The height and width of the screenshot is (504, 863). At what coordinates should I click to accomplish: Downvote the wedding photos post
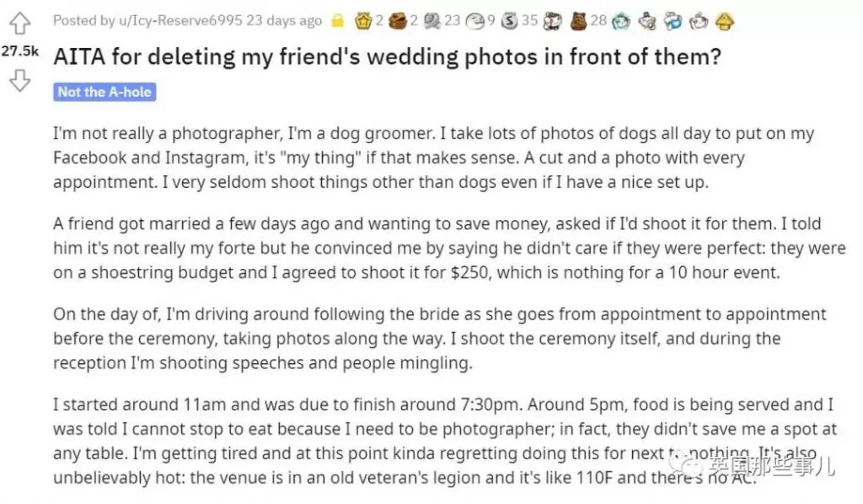click(x=20, y=80)
